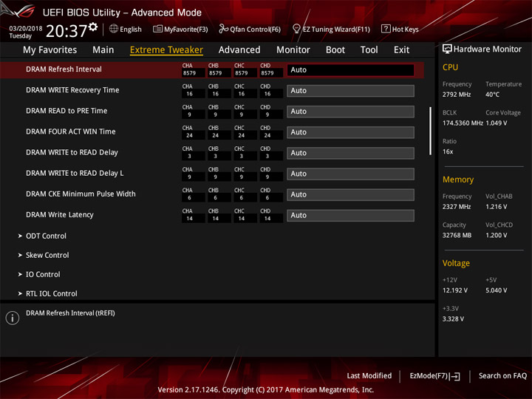The image size is (532, 399).
Task: Select the Extreme Tweaker tab
Action: (166, 50)
